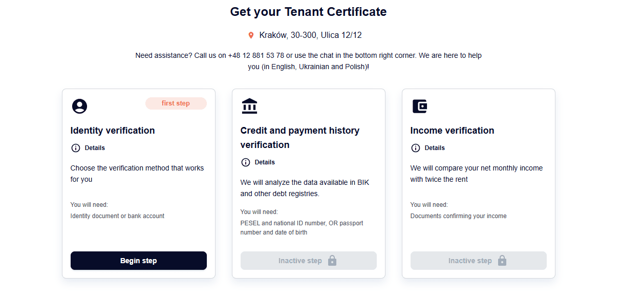Click the lock icon on Credit step button
644x298 pixels.
tap(332, 261)
